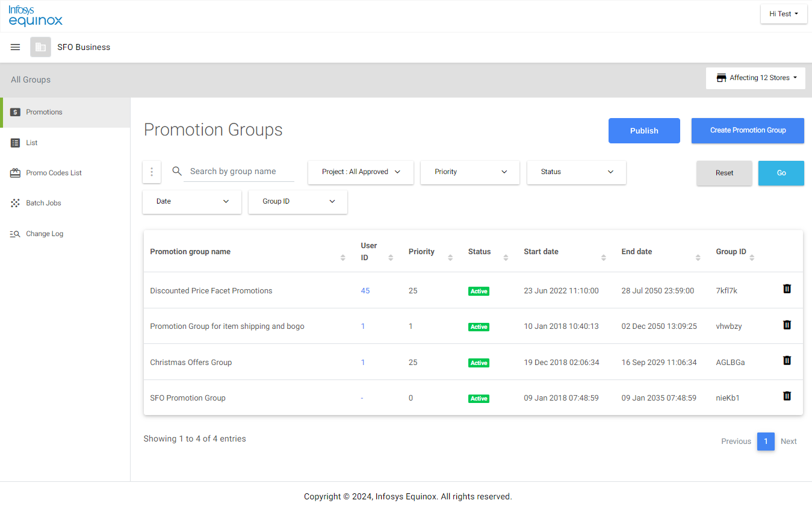
Task: Open user ID 45 link
Action: coord(365,291)
